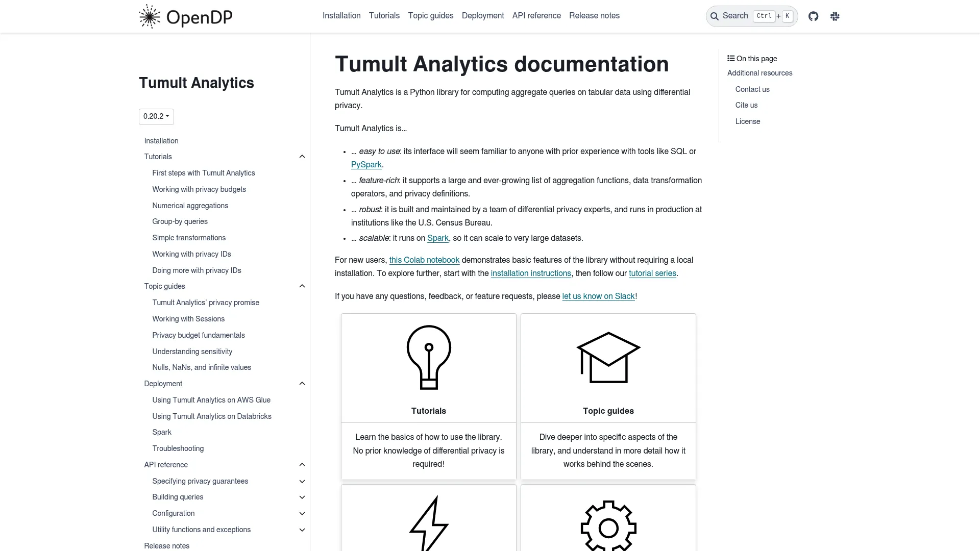
Task: Open Using Tumult Analytics on Databricks
Action: pyautogui.click(x=212, y=416)
